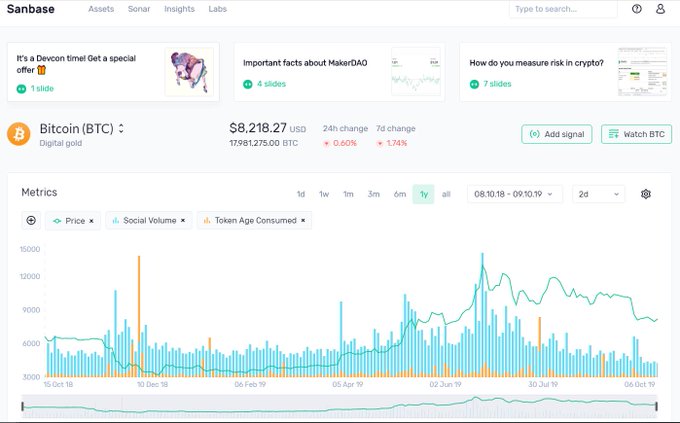The width and height of the screenshot is (680, 423).
Task: Click the 05 Apr 19 axis label
Action: point(347,384)
